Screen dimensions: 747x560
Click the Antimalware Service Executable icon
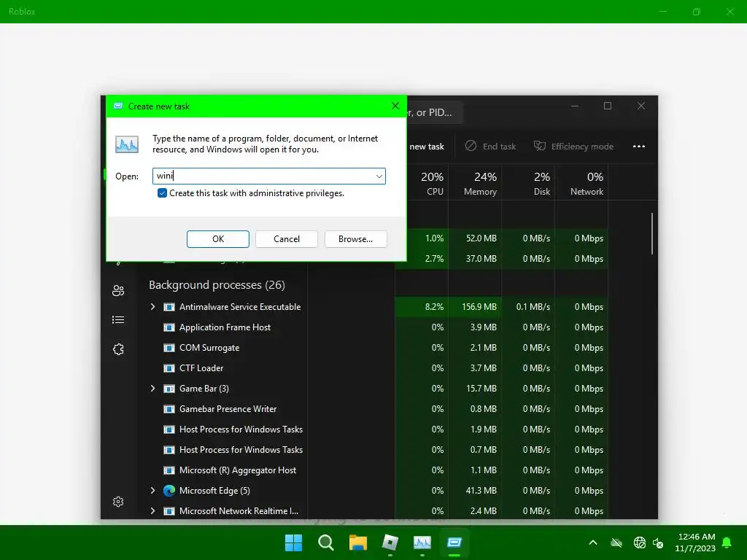click(x=169, y=307)
